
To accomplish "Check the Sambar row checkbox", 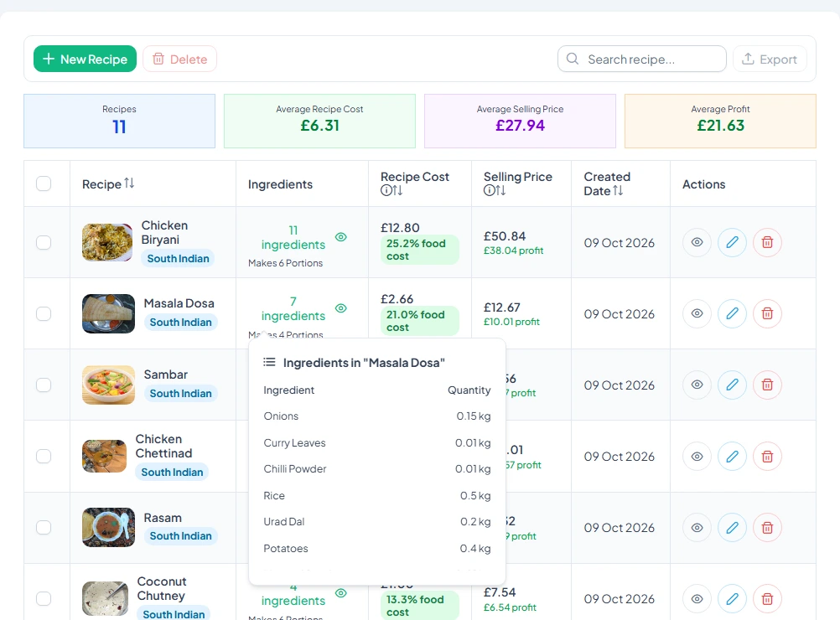I will pyautogui.click(x=44, y=385).
